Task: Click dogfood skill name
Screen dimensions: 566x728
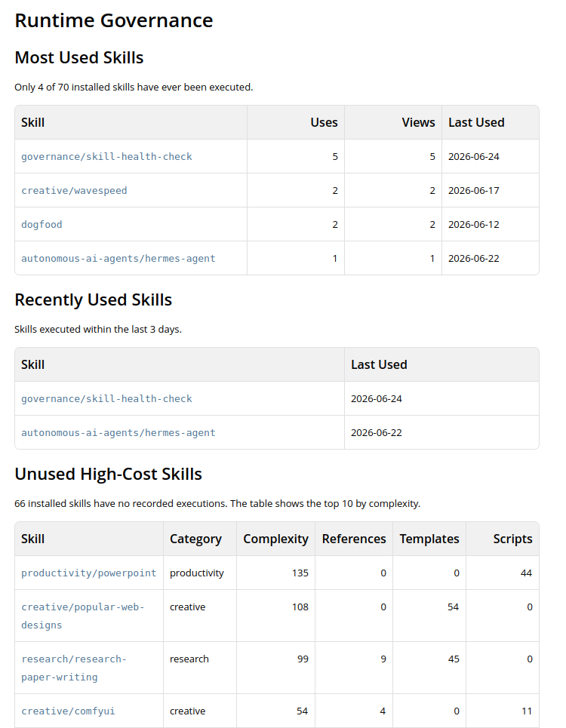Action: tap(42, 224)
